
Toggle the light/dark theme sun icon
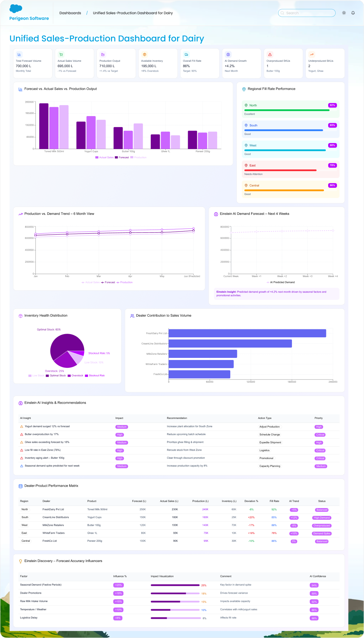pyautogui.click(x=344, y=13)
